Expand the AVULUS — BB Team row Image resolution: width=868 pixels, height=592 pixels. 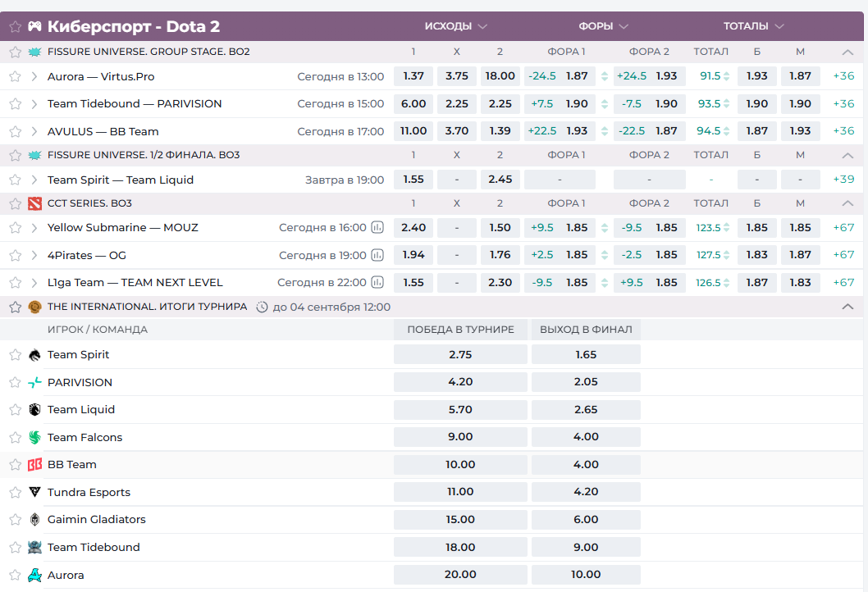(x=34, y=132)
